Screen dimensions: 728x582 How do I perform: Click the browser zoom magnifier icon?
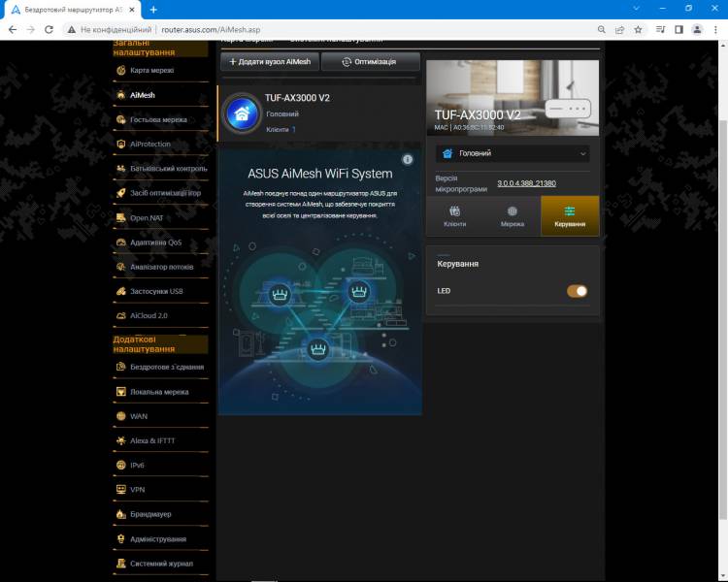pyautogui.click(x=601, y=30)
